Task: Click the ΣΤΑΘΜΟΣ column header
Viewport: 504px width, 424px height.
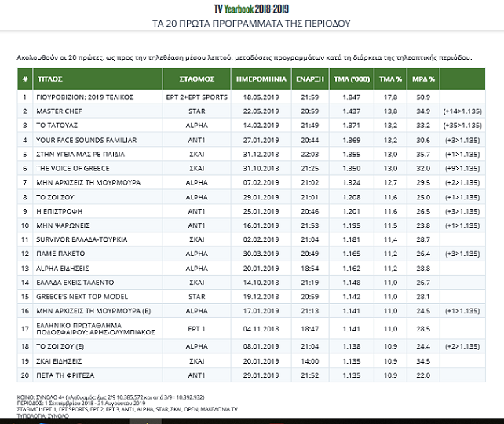Action: click(197, 79)
